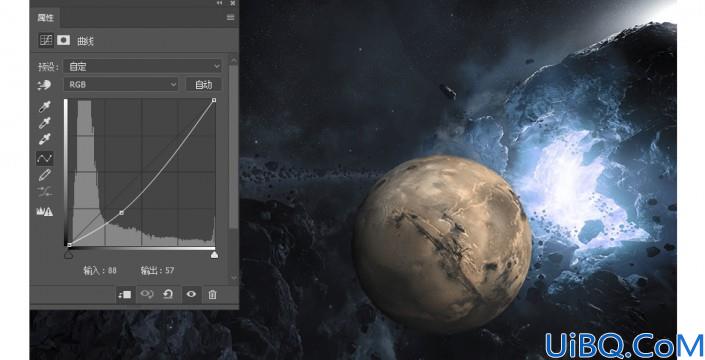Click the scrollbar down arrow in panel
Image resolution: width=705 pixels, height=360 pixels.
[x=234, y=278]
